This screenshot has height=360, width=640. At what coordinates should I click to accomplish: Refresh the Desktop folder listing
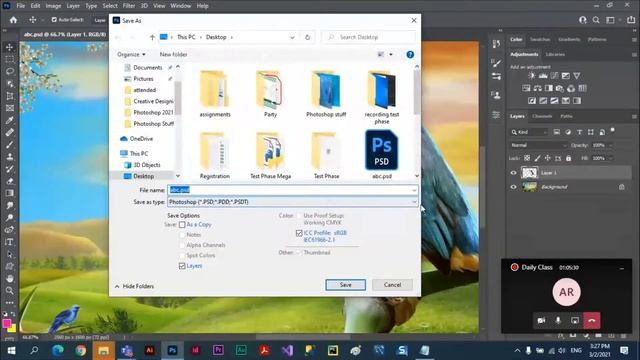point(307,37)
